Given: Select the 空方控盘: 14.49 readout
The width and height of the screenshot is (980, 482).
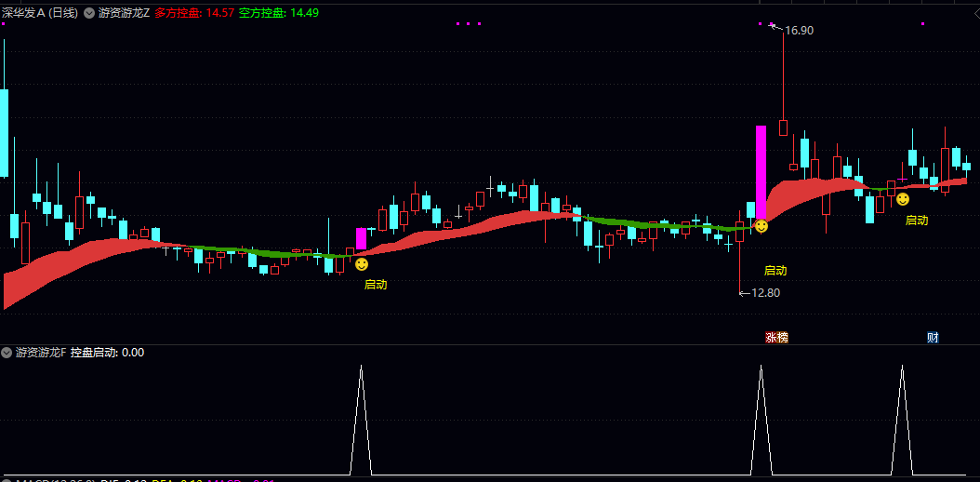Looking at the screenshot, I should click(279, 12).
